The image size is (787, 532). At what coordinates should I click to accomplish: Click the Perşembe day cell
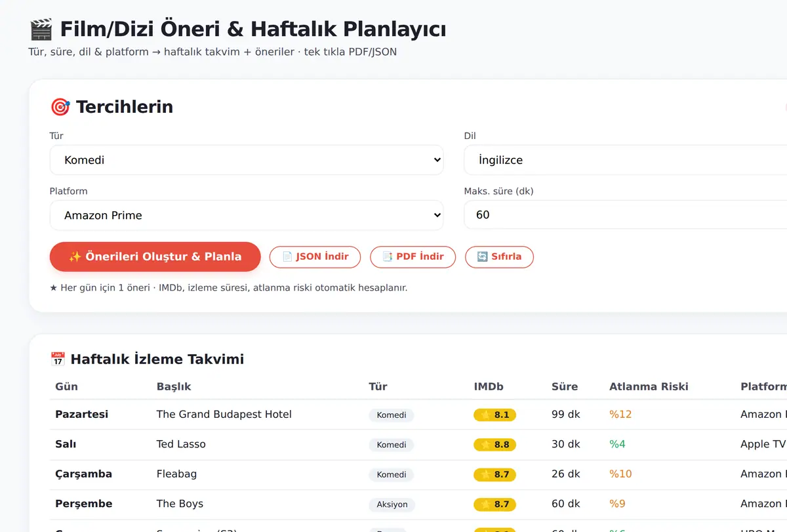[x=84, y=504]
